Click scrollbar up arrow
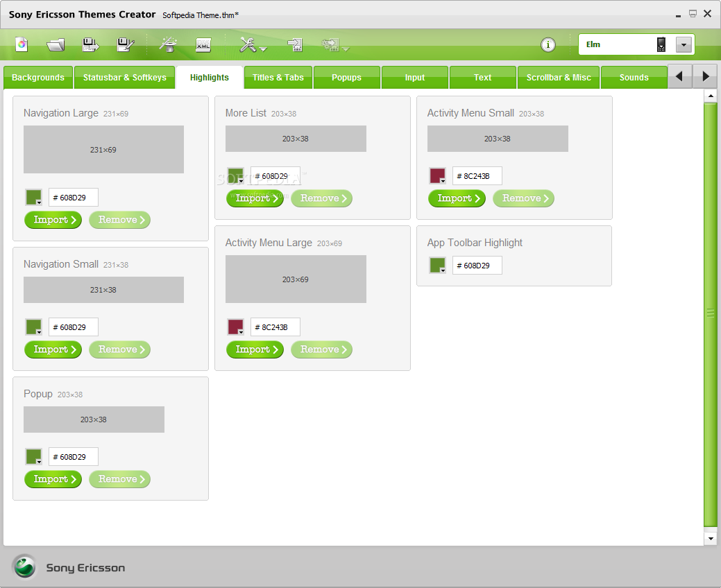The width and height of the screenshot is (721, 588). pyautogui.click(x=711, y=96)
